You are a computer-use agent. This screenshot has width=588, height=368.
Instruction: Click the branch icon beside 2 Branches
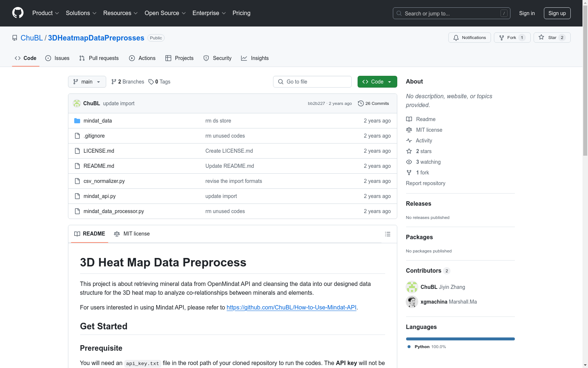click(x=114, y=82)
